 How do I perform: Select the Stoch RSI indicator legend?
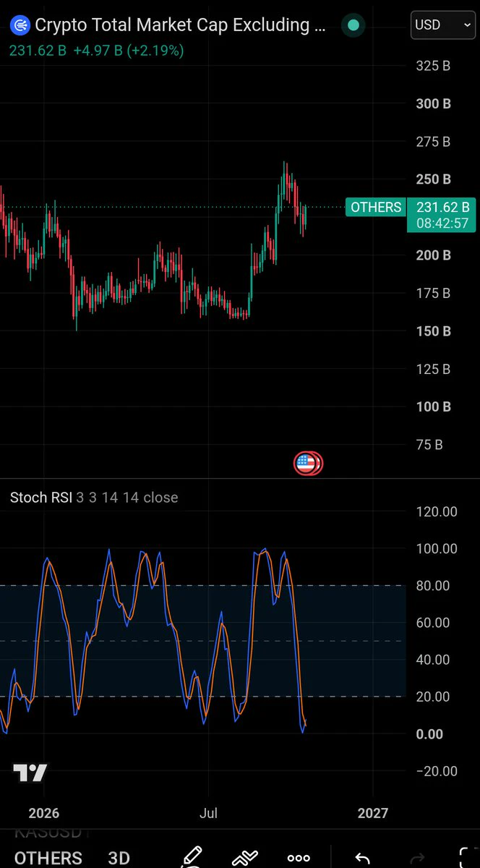click(41, 498)
